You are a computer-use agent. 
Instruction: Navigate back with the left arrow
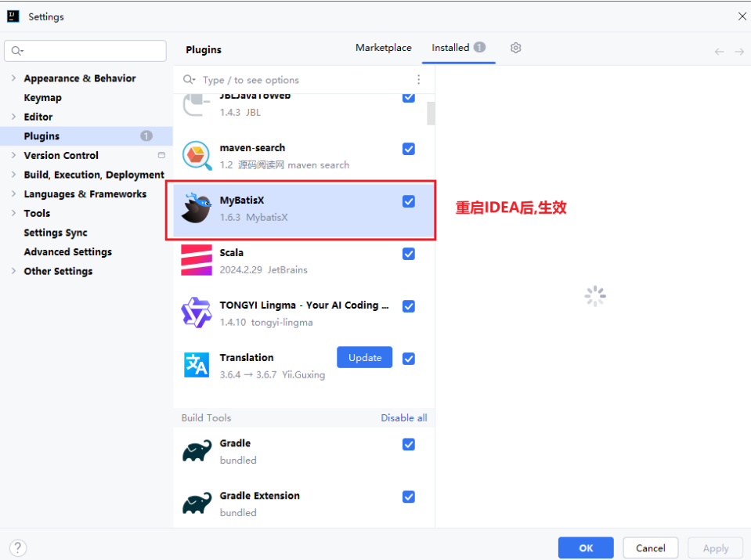click(x=719, y=51)
